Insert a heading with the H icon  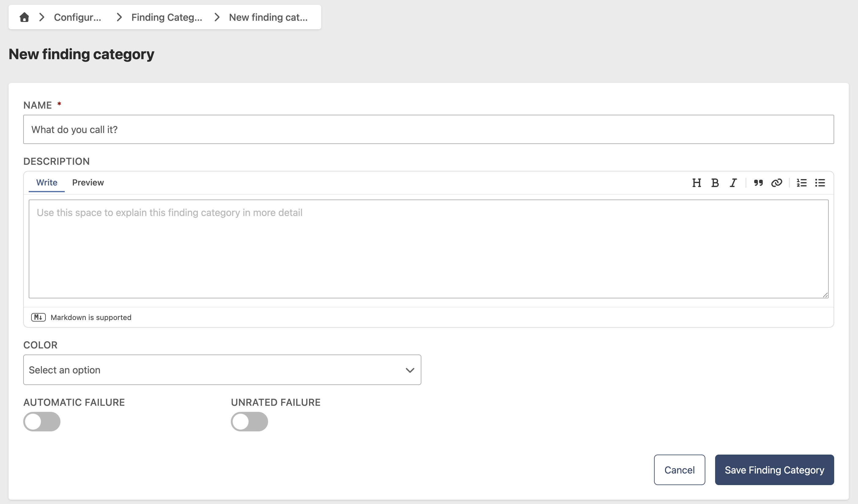(696, 183)
